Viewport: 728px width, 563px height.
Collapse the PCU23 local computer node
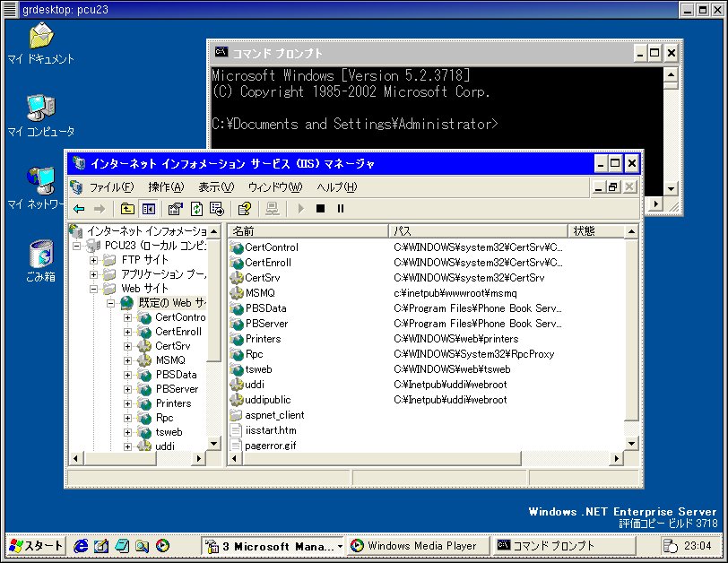(x=76, y=246)
